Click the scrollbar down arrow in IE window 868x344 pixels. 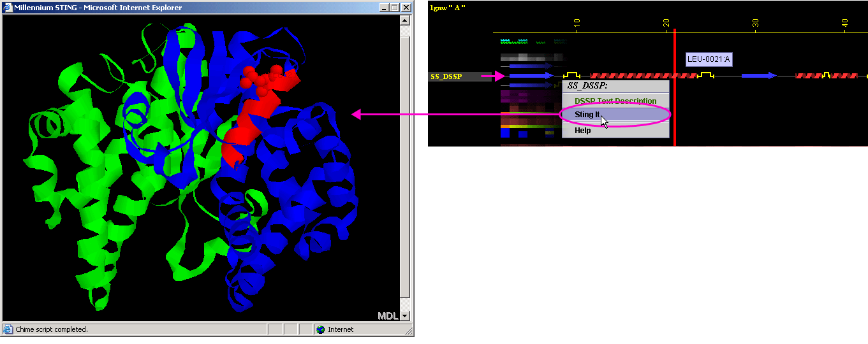tap(405, 315)
